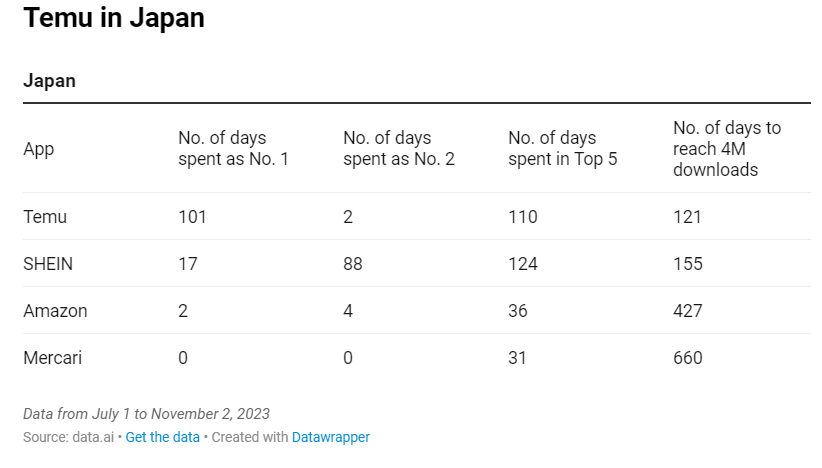Click SHEIN's 88 days as No. 2 cell

tap(353, 264)
